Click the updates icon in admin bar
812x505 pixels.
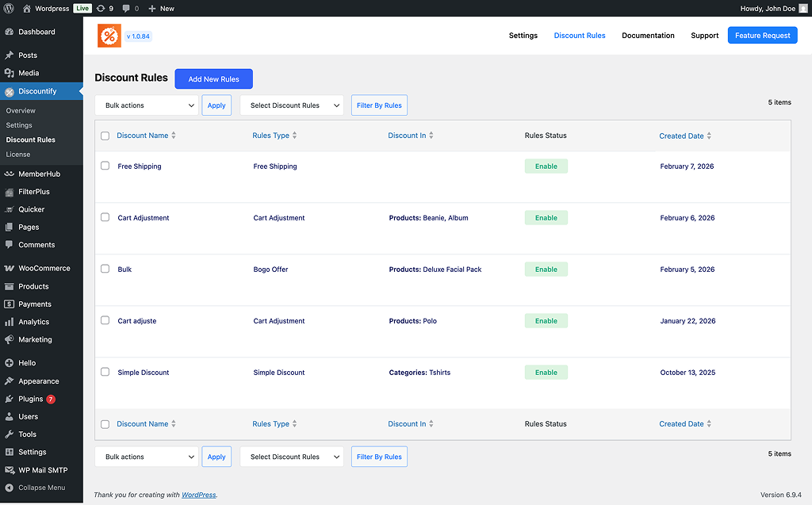pos(101,9)
